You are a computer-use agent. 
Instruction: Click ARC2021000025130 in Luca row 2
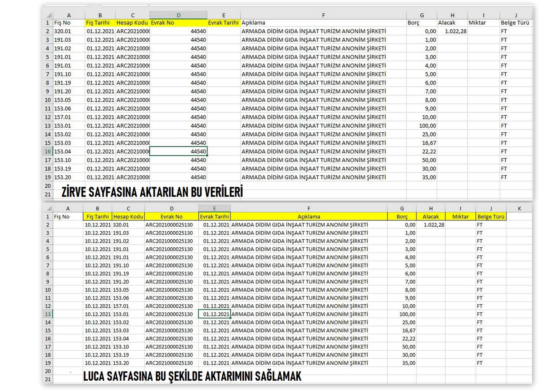coord(171,225)
